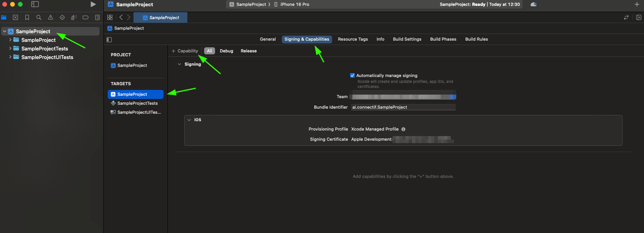644x233 pixels.
Task: Select the Signing & Capabilities tab
Action: pyautogui.click(x=307, y=39)
